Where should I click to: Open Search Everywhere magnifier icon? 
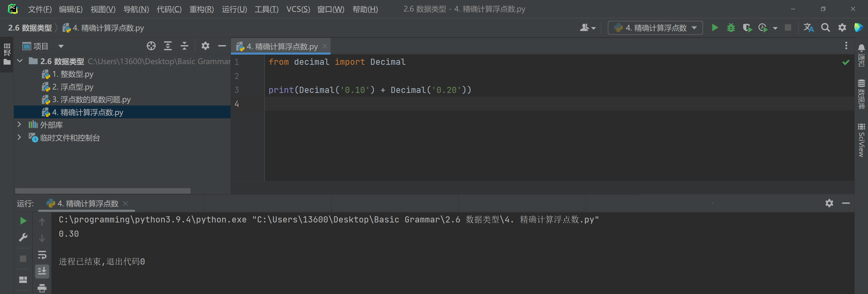click(826, 27)
